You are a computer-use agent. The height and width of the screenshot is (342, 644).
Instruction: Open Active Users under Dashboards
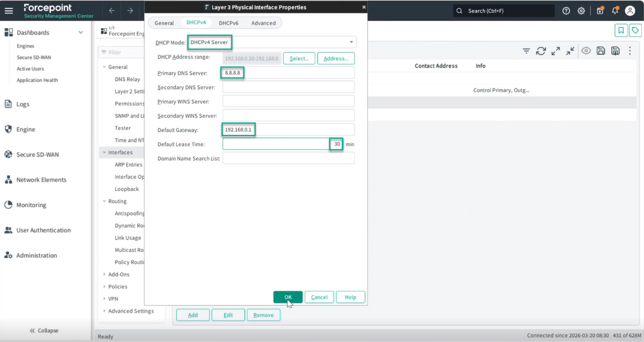click(x=30, y=69)
